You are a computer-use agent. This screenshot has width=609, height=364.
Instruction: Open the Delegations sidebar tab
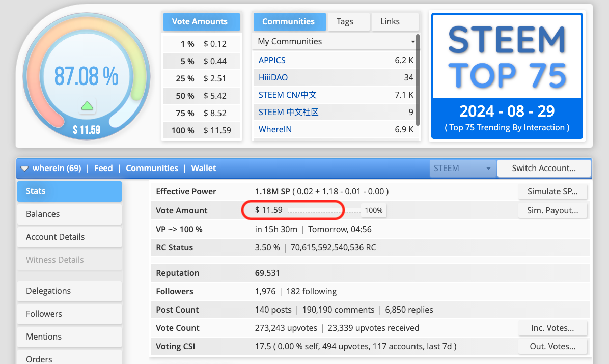(x=70, y=291)
